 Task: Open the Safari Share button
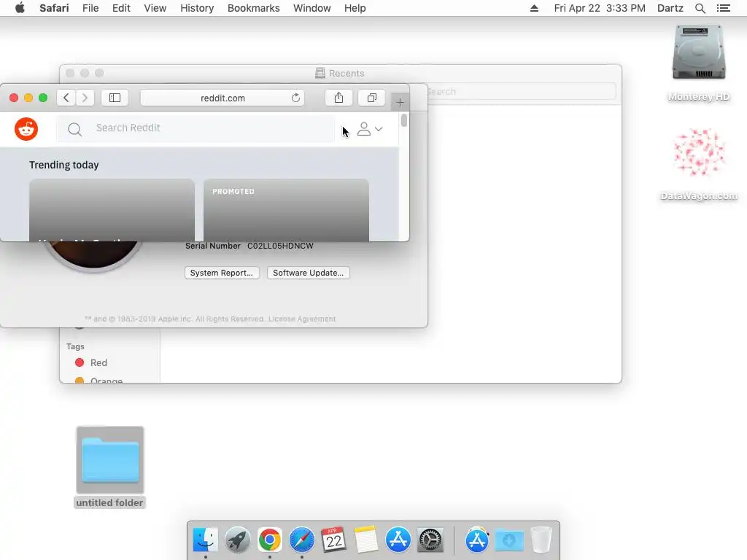point(338,98)
